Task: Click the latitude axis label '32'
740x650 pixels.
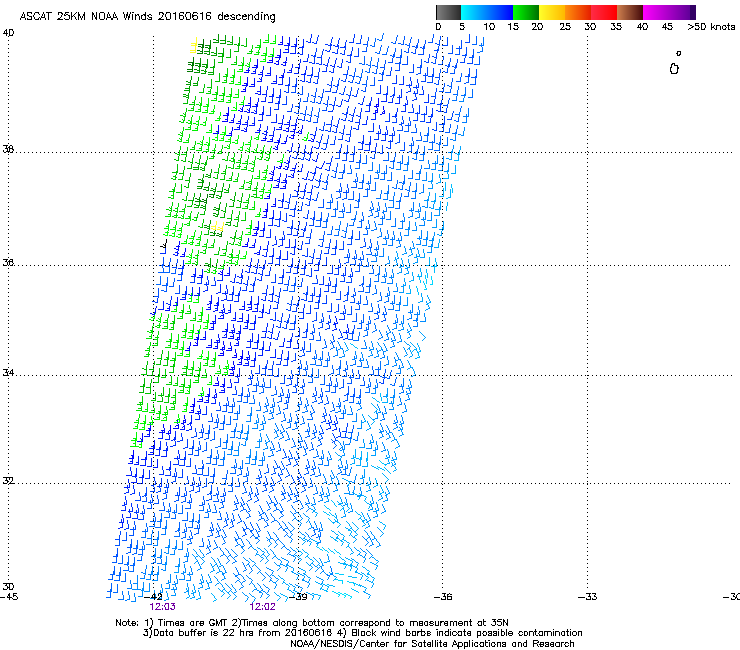Action: (x=8, y=481)
